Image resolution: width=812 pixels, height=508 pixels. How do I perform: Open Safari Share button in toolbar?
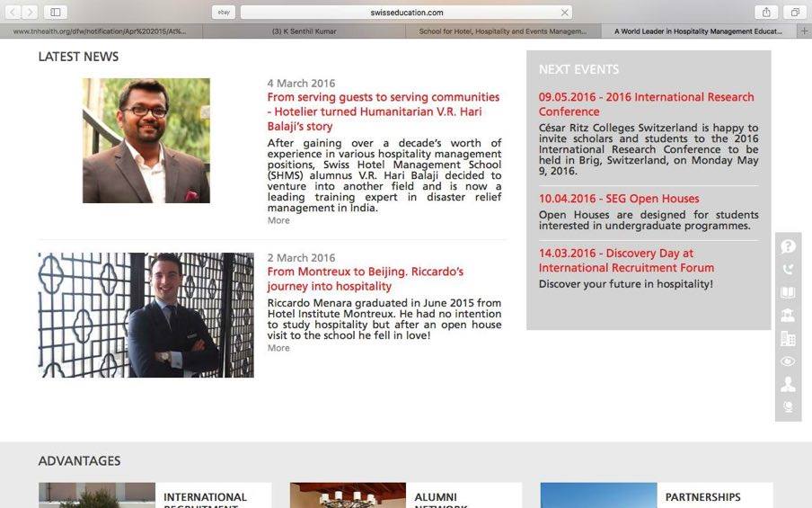[x=766, y=13]
